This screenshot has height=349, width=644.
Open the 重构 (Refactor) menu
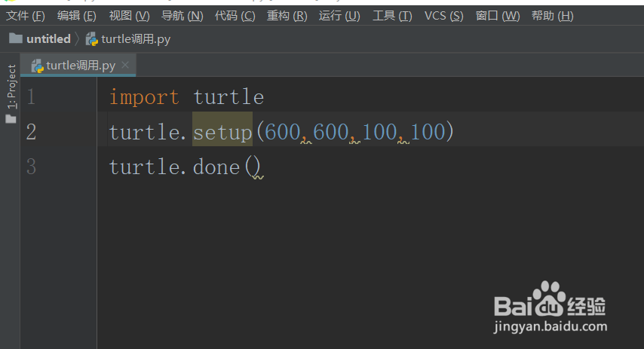(287, 16)
